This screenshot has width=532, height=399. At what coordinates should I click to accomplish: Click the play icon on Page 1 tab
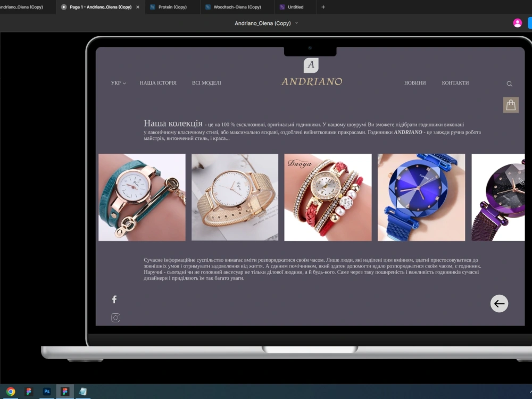tap(64, 7)
